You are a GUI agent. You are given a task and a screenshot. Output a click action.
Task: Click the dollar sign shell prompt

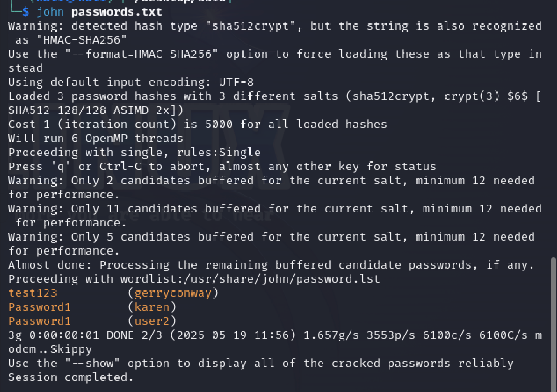coord(25,12)
